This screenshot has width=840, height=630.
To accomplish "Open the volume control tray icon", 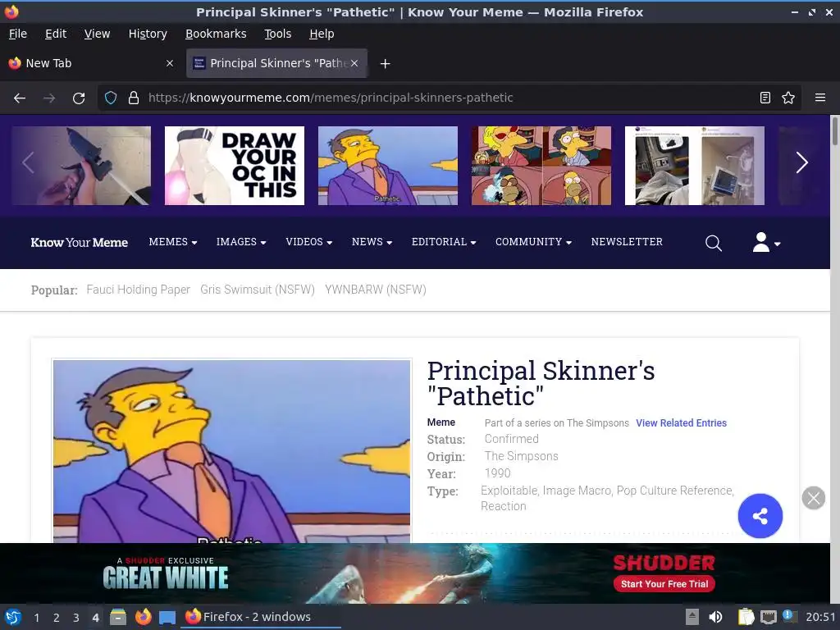I will coord(715,617).
